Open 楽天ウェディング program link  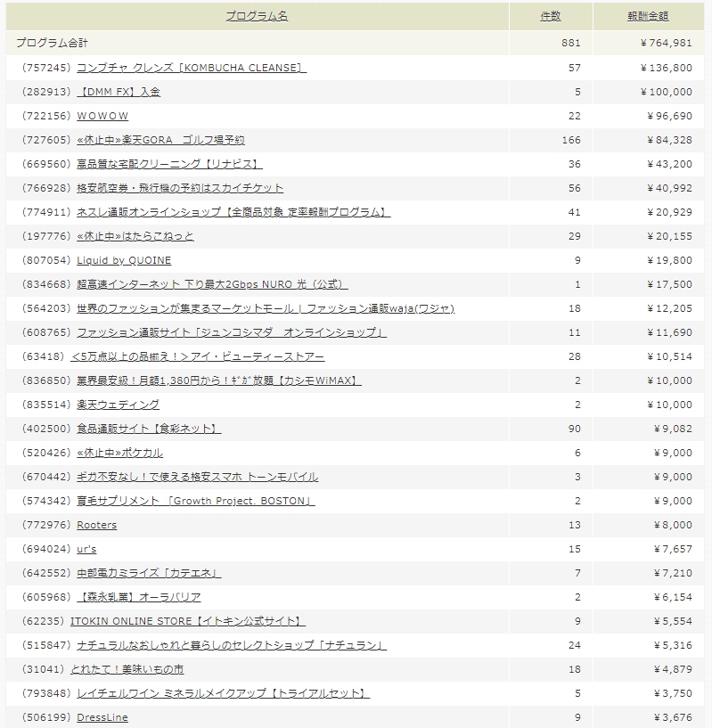tap(118, 405)
